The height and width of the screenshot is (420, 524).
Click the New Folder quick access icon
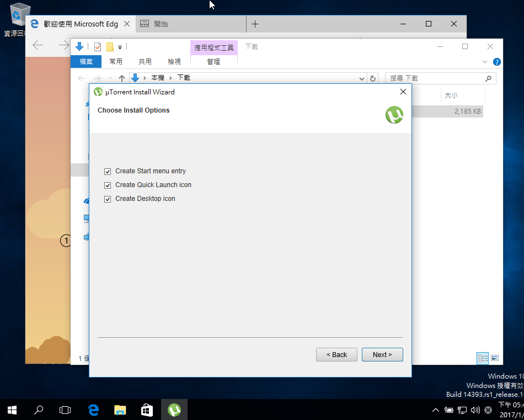(x=110, y=47)
